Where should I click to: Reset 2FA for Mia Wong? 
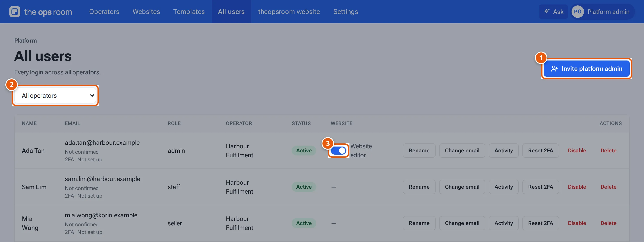[540, 223]
